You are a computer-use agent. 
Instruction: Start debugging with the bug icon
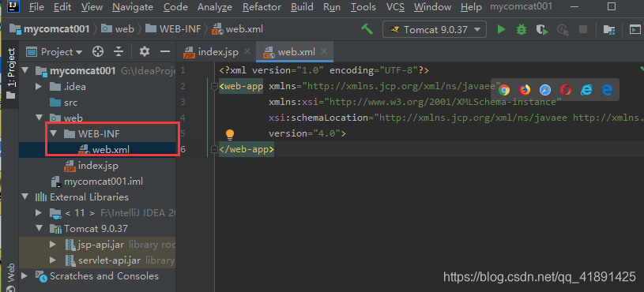pyautogui.click(x=522, y=29)
